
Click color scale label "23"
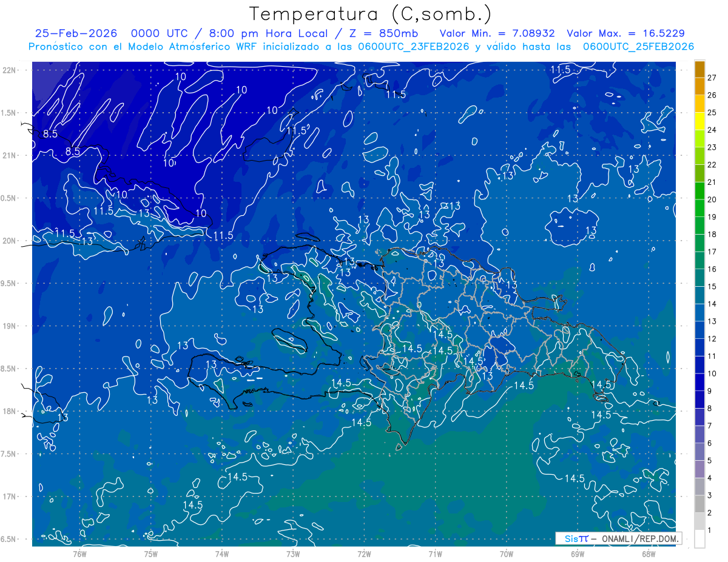(x=712, y=147)
